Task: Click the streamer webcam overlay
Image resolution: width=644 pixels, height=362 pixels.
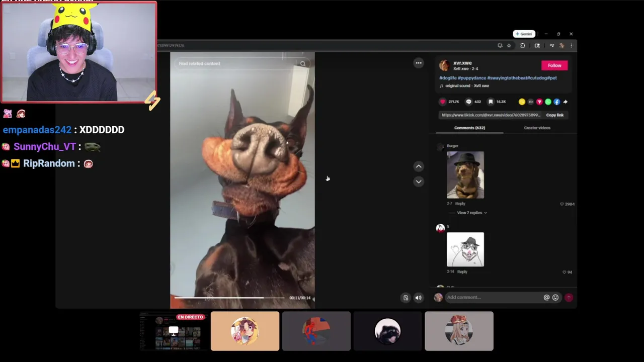Action: pos(79,52)
